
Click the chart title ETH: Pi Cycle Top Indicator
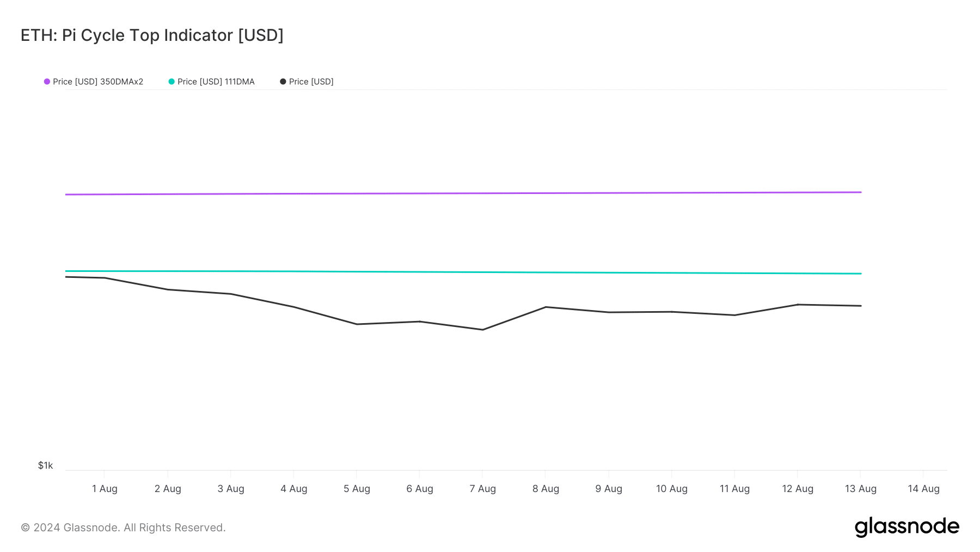tap(152, 35)
